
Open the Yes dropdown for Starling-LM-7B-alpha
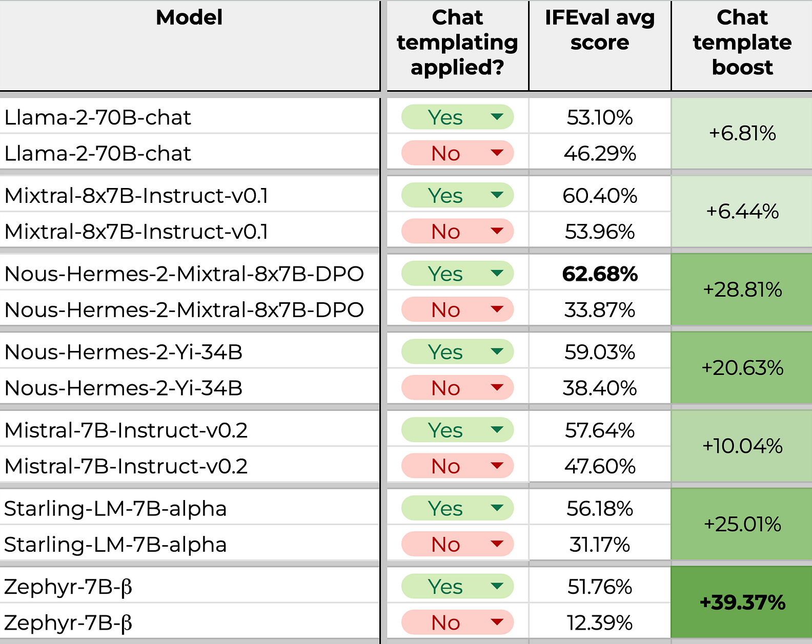457,508
